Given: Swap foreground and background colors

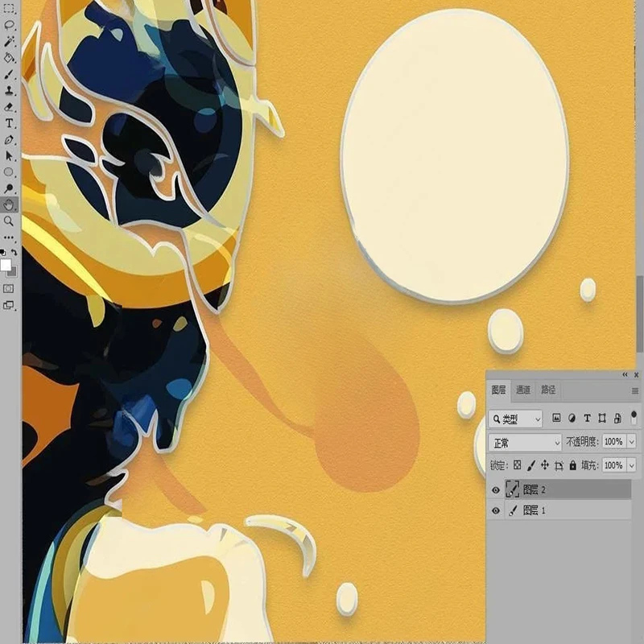Looking at the screenshot, I should 14,252.
